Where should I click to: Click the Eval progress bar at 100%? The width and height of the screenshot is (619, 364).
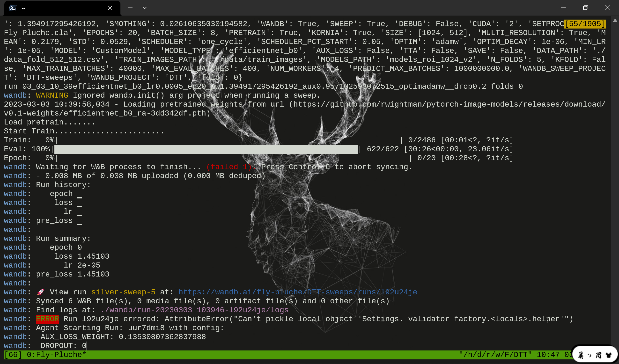(x=206, y=149)
